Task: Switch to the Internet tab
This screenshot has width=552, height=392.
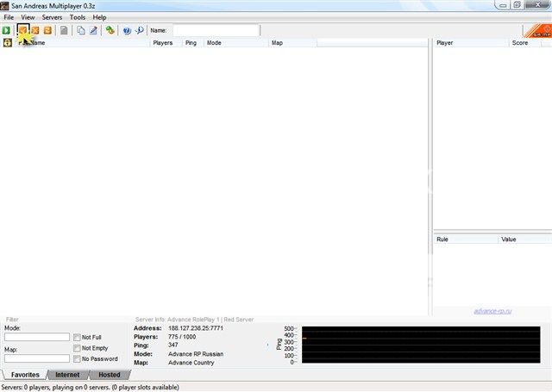Action: [x=67, y=375]
